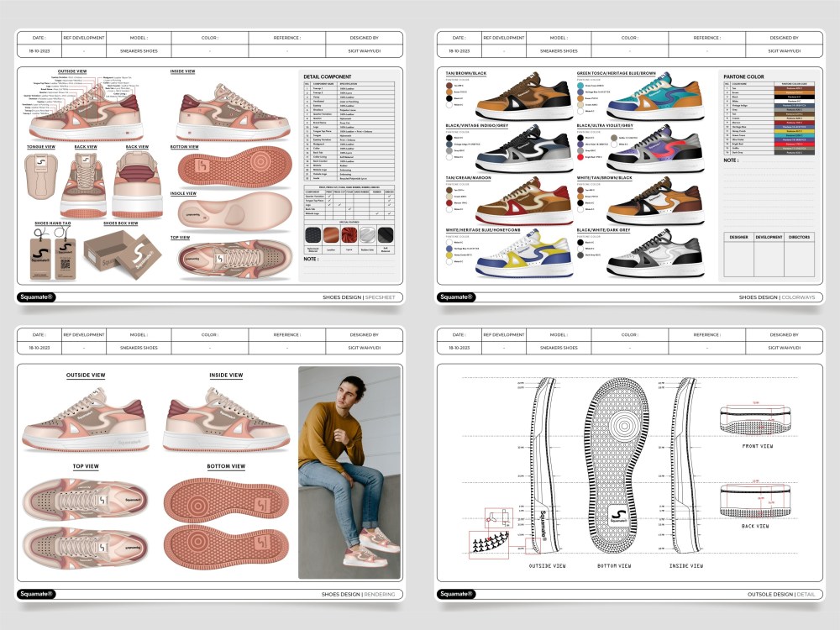
Task: Click the DETAIL COMPONENT table heading
Action: point(328,76)
